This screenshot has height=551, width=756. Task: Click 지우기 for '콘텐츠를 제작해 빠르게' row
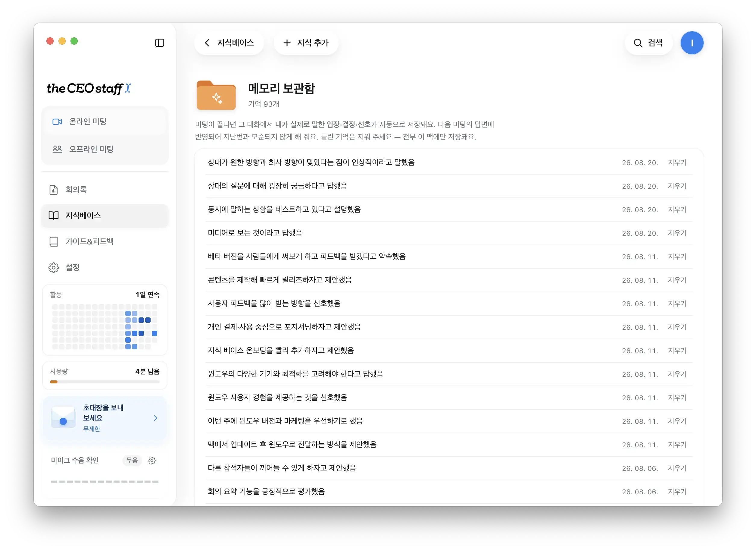point(677,280)
